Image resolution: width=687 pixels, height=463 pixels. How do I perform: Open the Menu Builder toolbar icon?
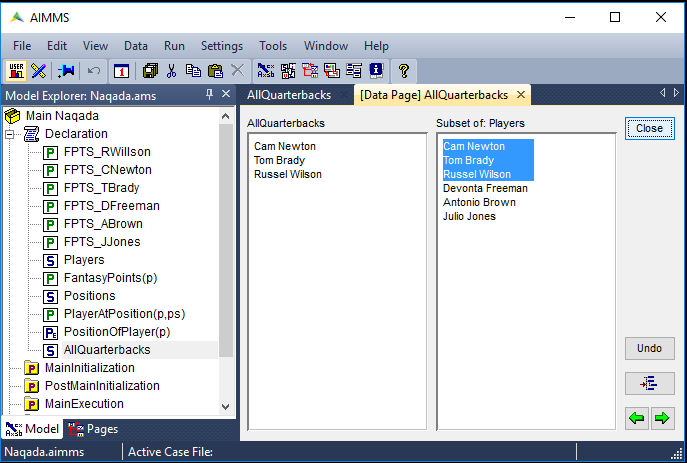[x=354, y=71]
